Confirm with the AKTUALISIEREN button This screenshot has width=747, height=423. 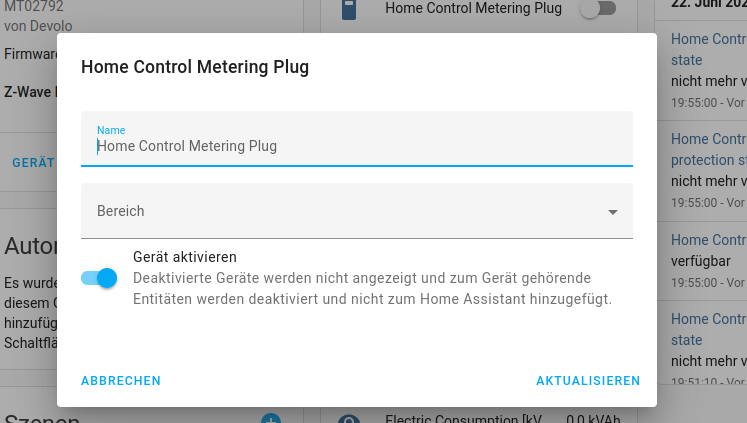(x=588, y=381)
